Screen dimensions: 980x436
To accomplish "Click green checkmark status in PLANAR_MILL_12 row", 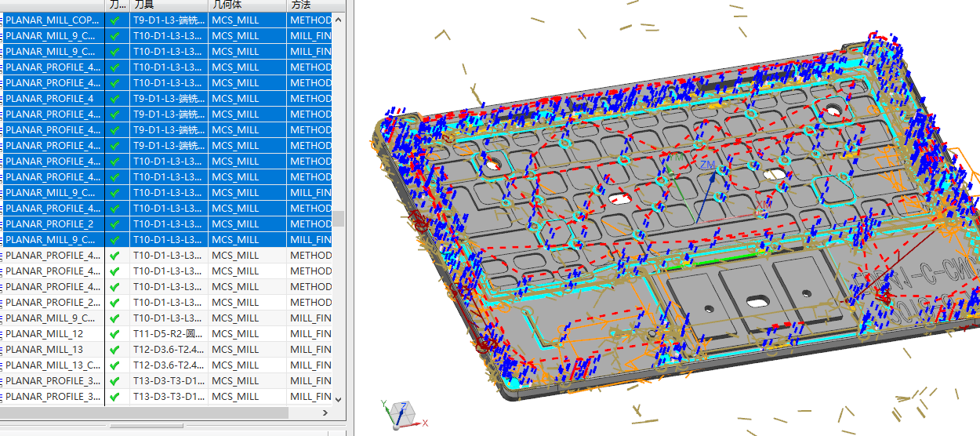I will click(115, 333).
